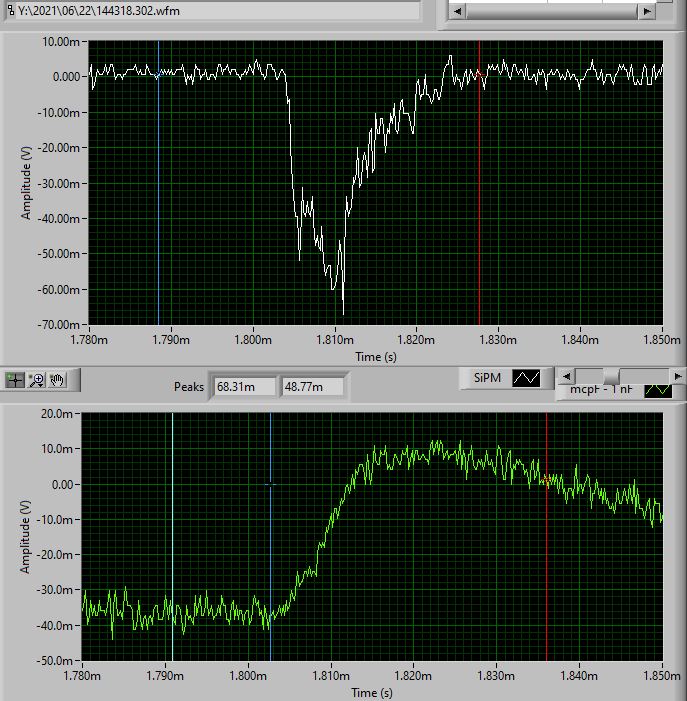
Task: Click the blue crosshair cursor in bottom graph
Action: point(270,484)
